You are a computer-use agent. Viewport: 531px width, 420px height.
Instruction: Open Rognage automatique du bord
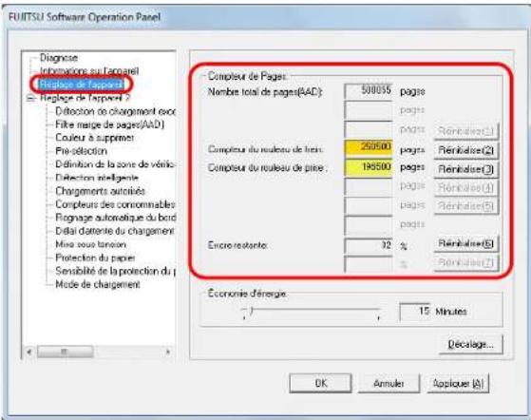tap(115, 218)
